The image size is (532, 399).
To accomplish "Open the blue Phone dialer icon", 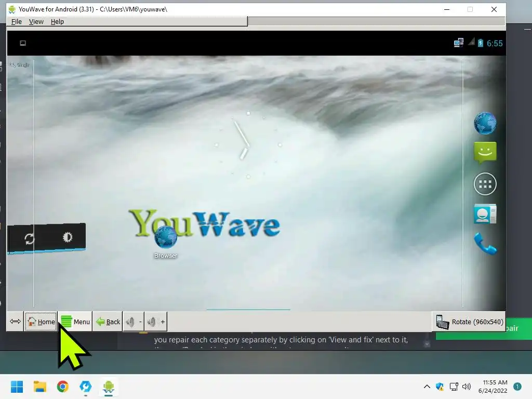I will [x=485, y=243].
